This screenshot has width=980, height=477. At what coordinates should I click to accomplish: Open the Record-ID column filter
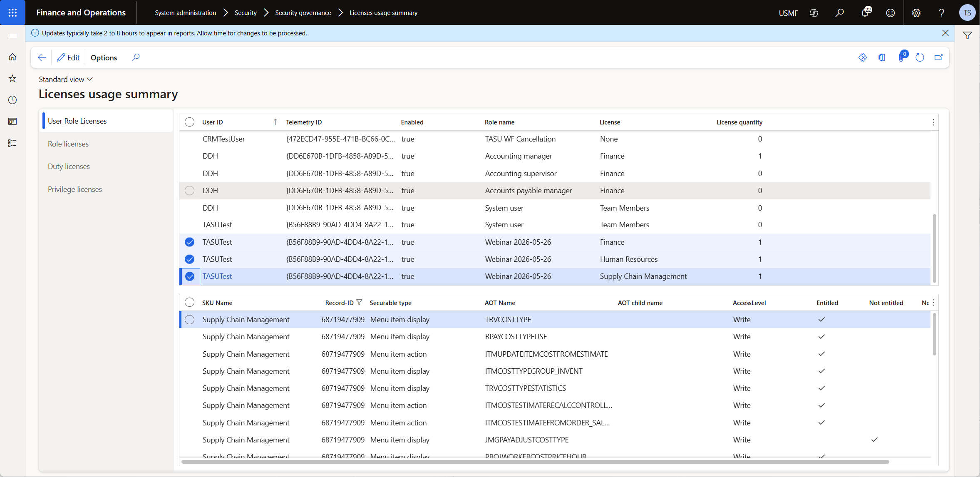tap(359, 302)
